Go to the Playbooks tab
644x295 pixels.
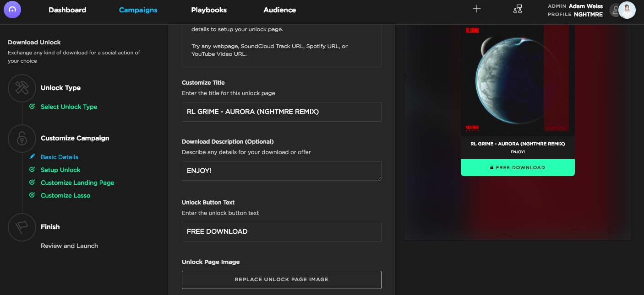(x=209, y=10)
